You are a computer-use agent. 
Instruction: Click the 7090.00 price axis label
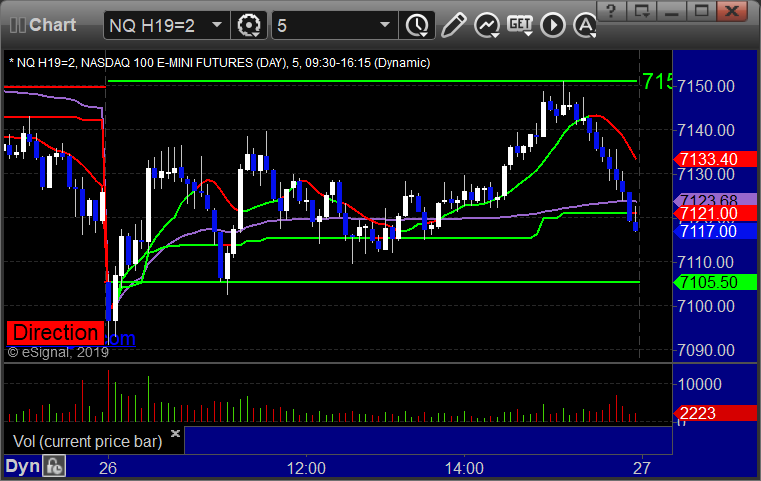click(706, 350)
